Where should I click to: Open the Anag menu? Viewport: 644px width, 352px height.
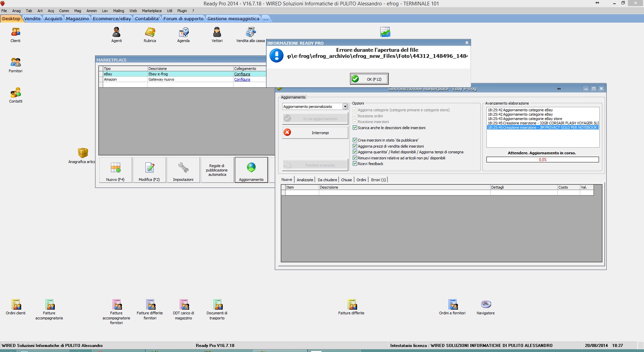(x=16, y=11)
